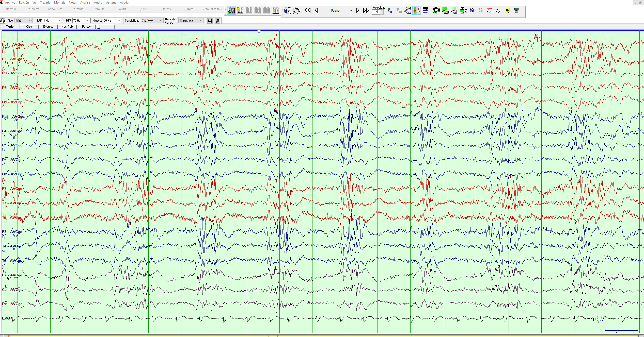Click the scissors start-clip icon
Viewport: 644px width, 337px height.
point(390,11)
